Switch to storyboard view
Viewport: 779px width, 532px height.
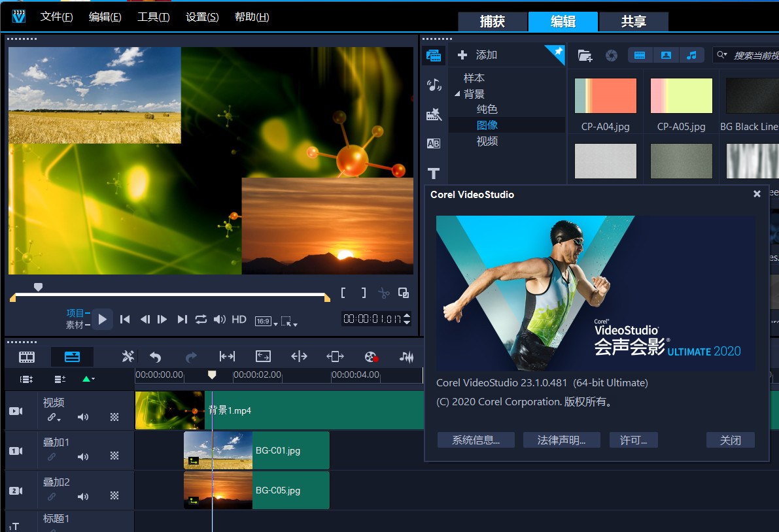27,357
